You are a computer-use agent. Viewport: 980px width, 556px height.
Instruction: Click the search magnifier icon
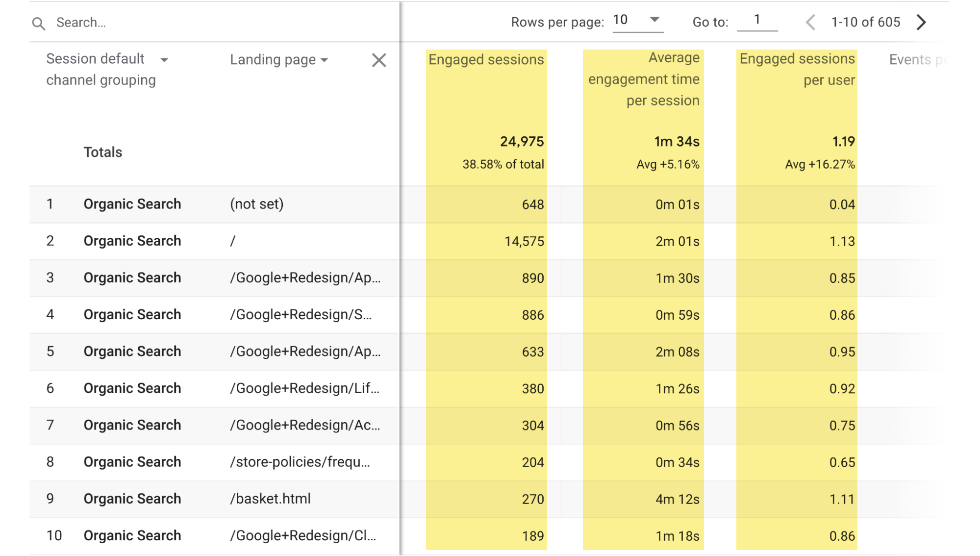click(x=38, y=23)
